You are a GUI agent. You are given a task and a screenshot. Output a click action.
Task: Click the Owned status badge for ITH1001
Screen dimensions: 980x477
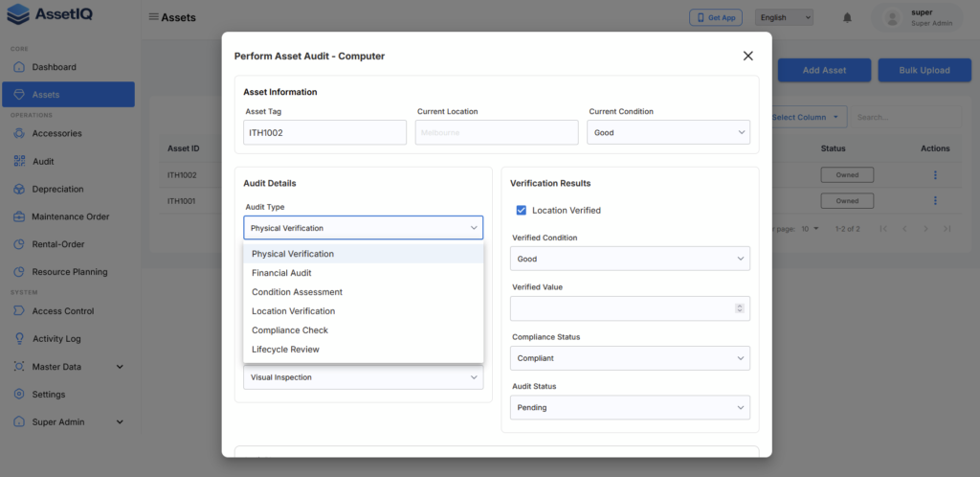point(847,201)
